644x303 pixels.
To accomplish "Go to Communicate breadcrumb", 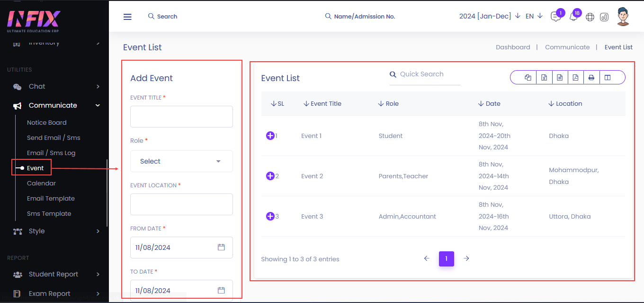I will (567, 47).
